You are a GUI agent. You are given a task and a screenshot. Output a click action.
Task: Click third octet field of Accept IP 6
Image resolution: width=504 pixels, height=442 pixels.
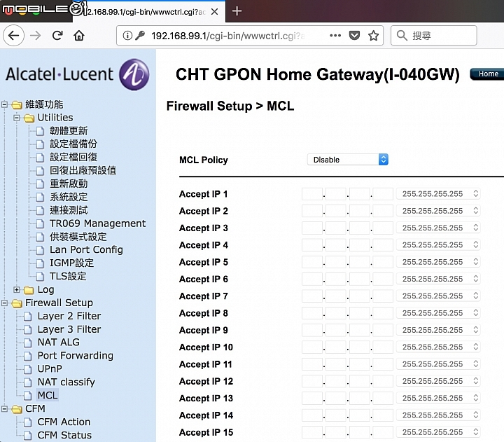point(360,279)
